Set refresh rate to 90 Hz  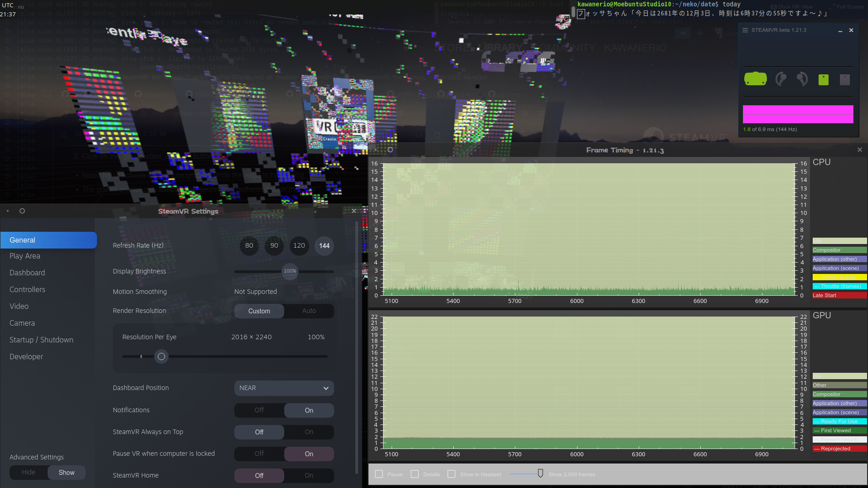pos(274,246)
